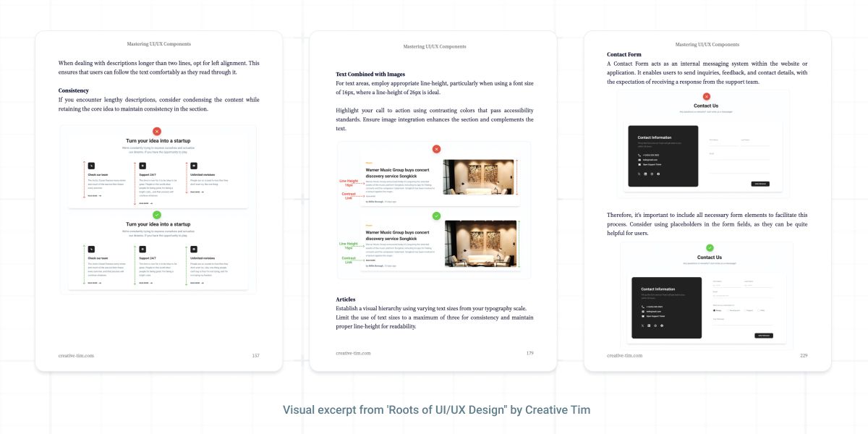Click the green checkmark badge on page 179

point(436,216)
